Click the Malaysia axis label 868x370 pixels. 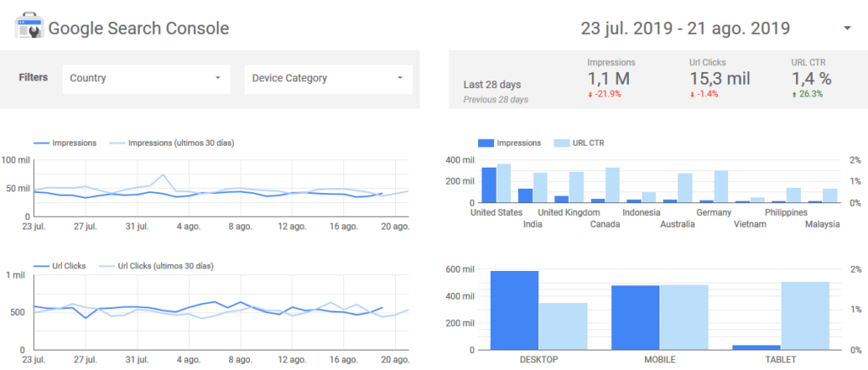coord(822,224)
